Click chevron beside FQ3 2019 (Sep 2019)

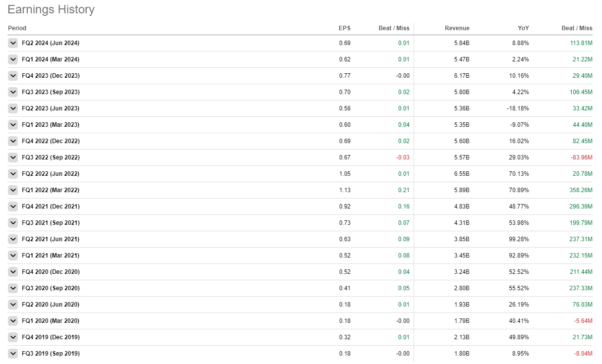[x=13, y=354]
